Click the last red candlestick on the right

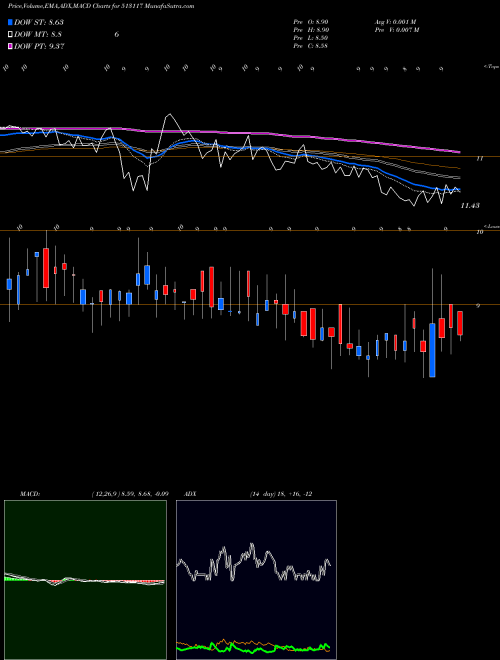(460, 323)
